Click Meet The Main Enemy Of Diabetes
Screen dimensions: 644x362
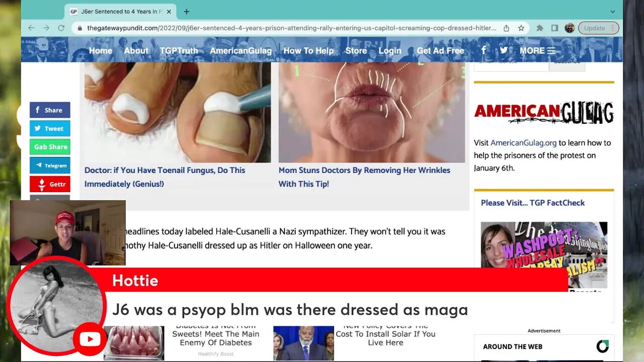pos(216,336)
